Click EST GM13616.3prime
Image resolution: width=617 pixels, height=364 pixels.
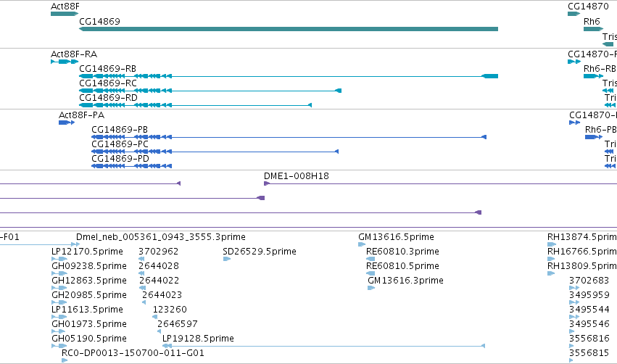(405, 281)
